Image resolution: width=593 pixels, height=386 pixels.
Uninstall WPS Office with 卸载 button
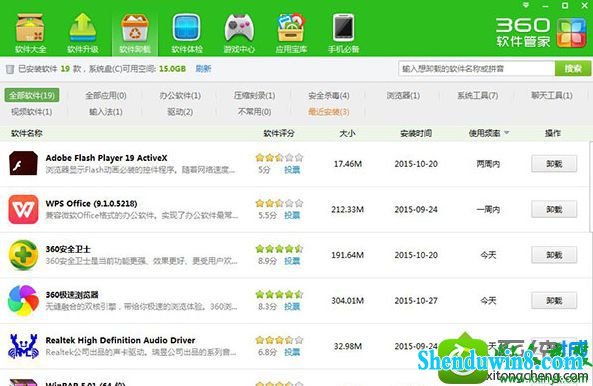point(554,209)
